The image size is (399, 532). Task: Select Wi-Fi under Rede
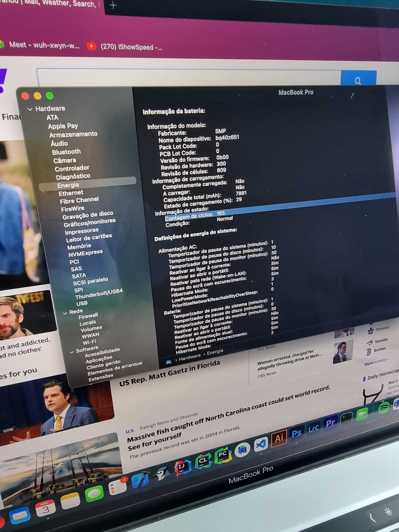tap(89, 342)
